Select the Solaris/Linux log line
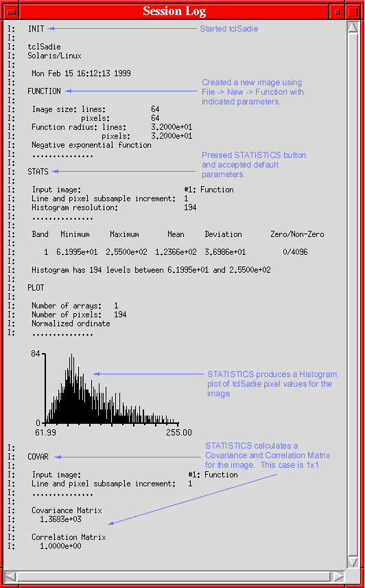365x588 pixels. tap(55, 56)
